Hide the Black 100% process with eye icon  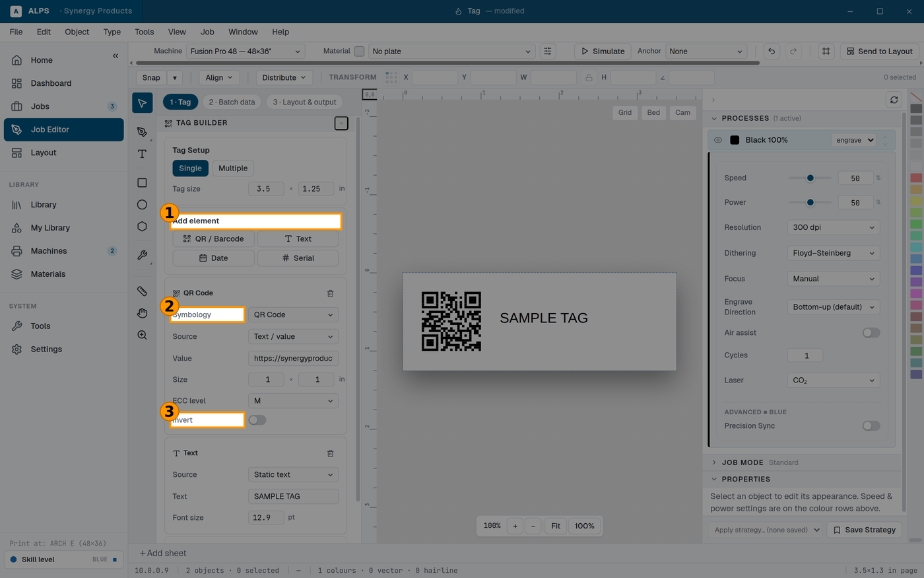(718, 140)
